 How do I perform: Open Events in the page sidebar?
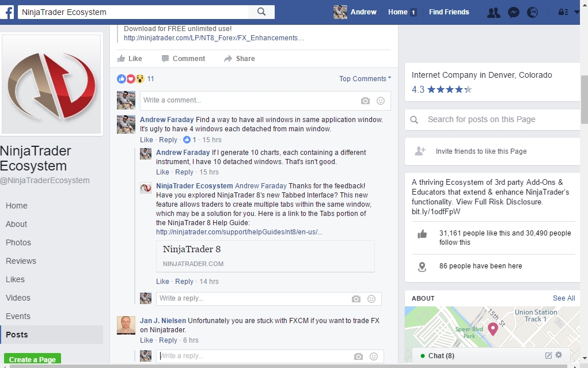tap(18, 316)
